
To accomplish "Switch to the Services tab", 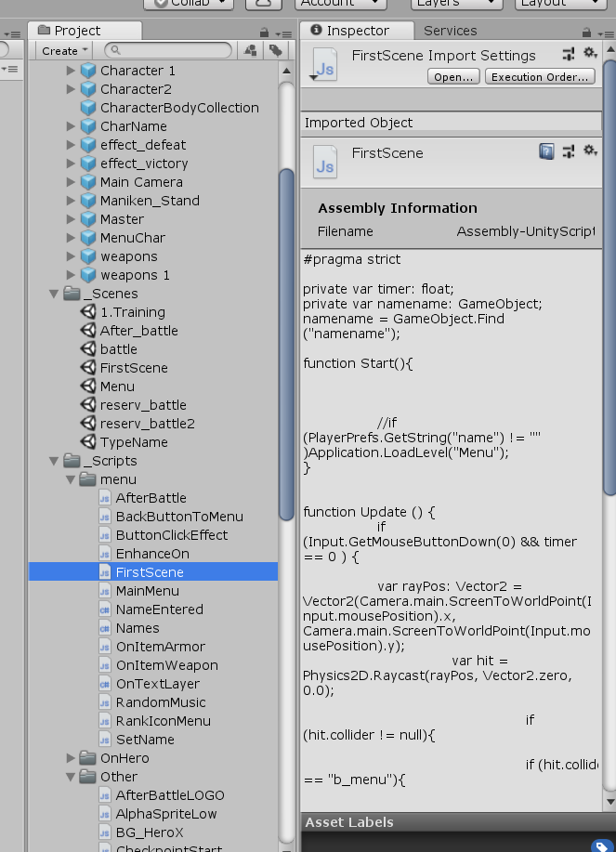I will (451, 31).
